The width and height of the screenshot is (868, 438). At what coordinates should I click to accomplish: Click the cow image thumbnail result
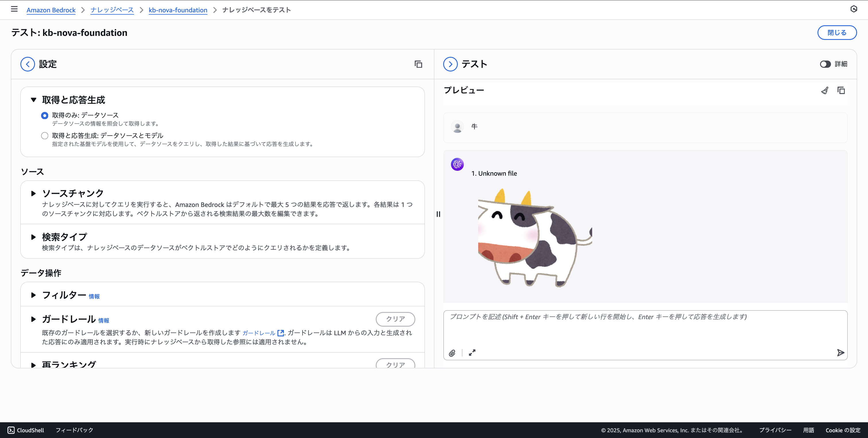tap(534, 238)
